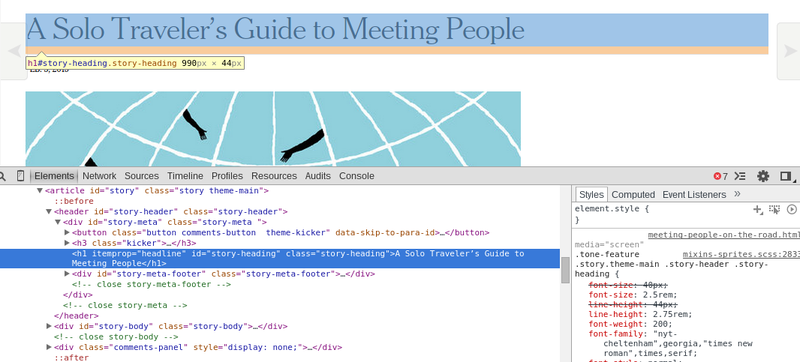Select the Styles sidebar tab

(x=591, y=194)
